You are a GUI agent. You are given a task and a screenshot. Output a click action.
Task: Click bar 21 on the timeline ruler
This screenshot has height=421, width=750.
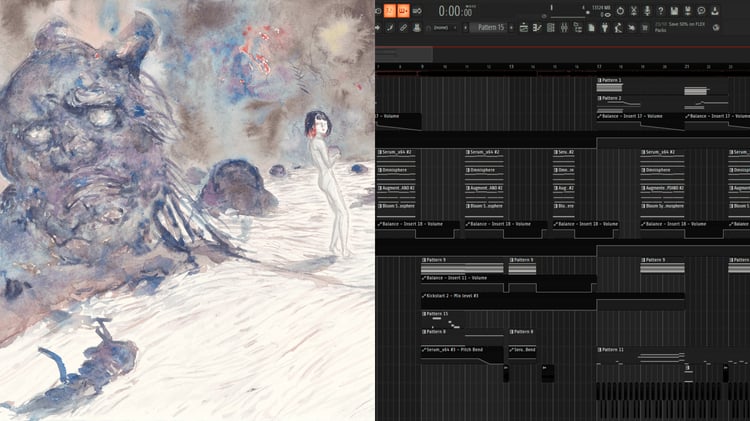coord(687,67)
